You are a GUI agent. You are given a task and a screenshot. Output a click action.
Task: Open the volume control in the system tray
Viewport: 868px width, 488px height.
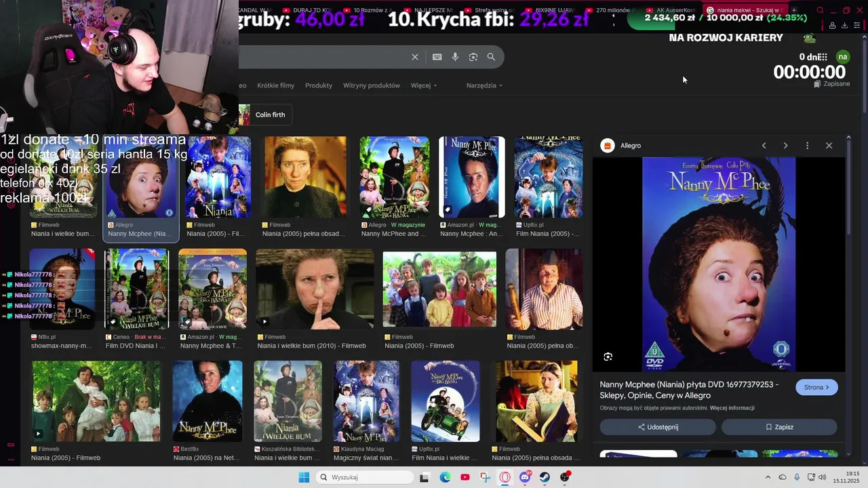point(822,477)
